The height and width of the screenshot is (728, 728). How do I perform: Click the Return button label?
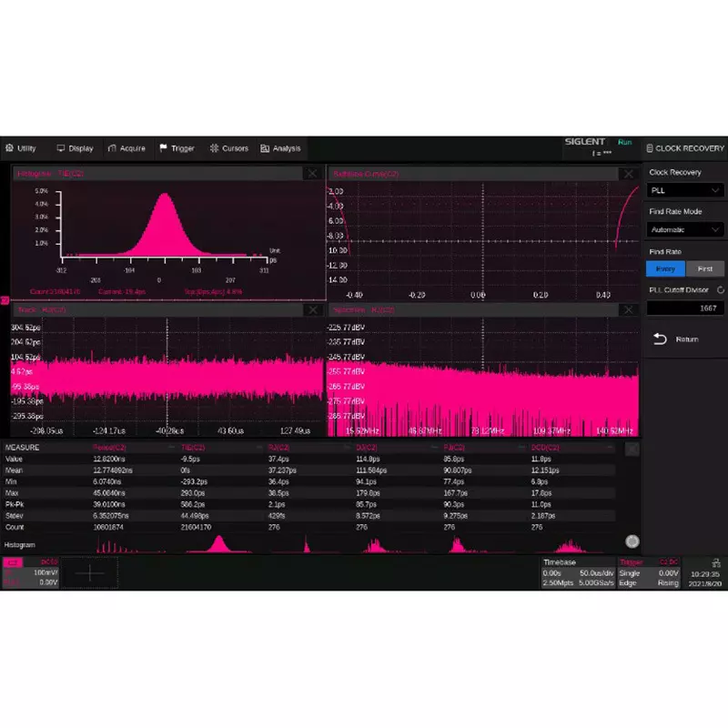coord(687,339)
